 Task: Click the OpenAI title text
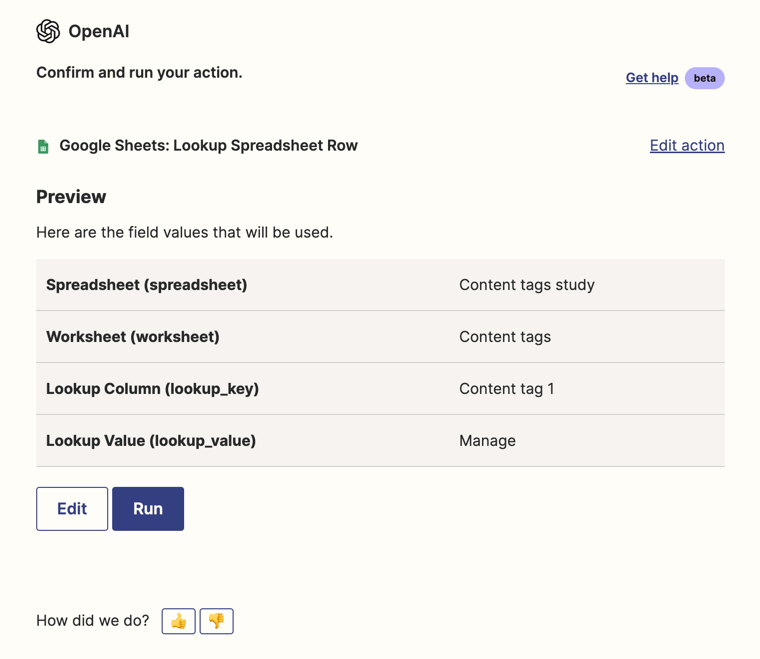tap(98, 31)
